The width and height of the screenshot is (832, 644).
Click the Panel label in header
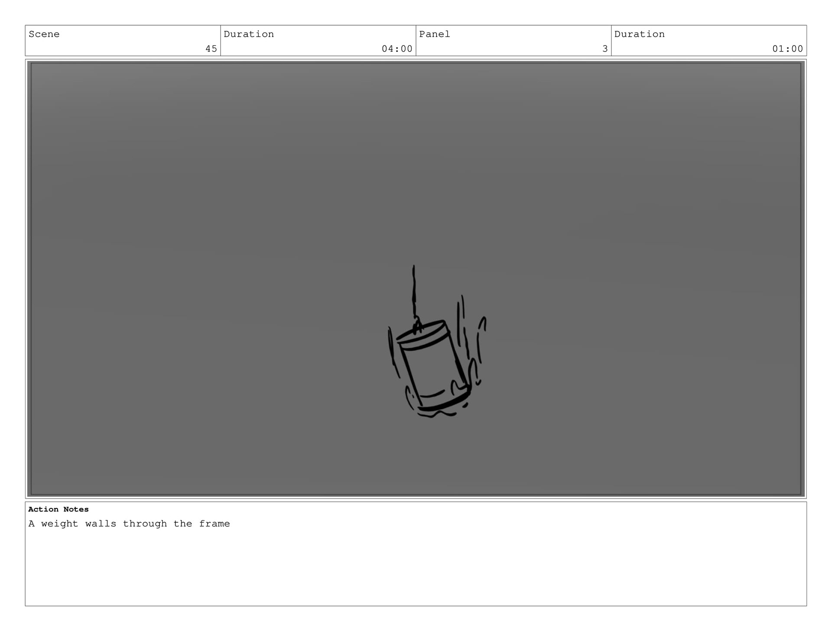tap(435, 34)
